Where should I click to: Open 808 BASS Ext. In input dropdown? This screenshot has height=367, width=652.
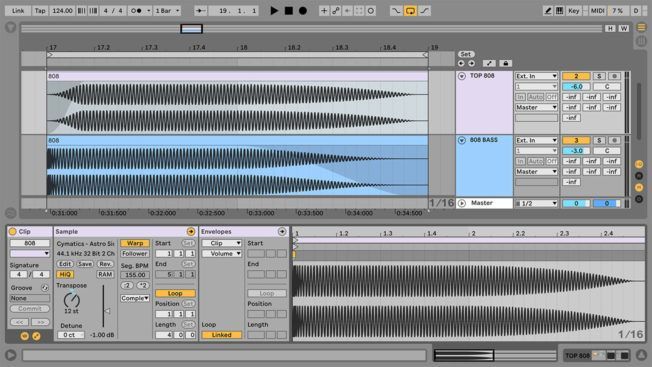coord(536,140)
